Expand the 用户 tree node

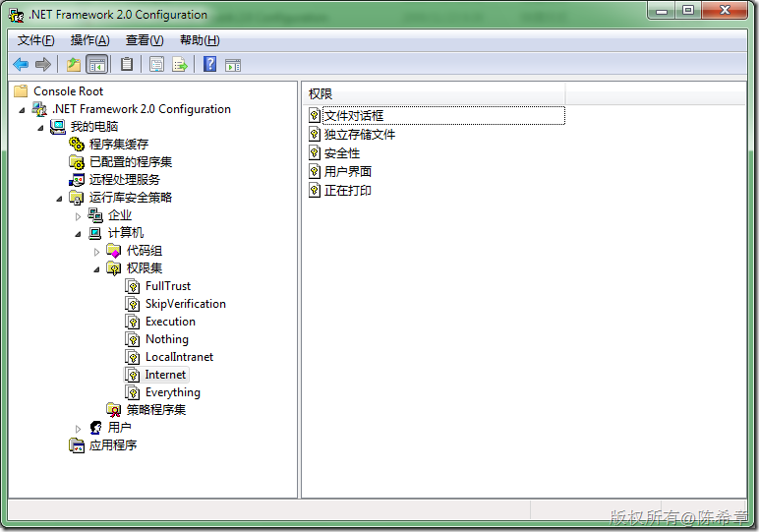(x=78, y=429)
